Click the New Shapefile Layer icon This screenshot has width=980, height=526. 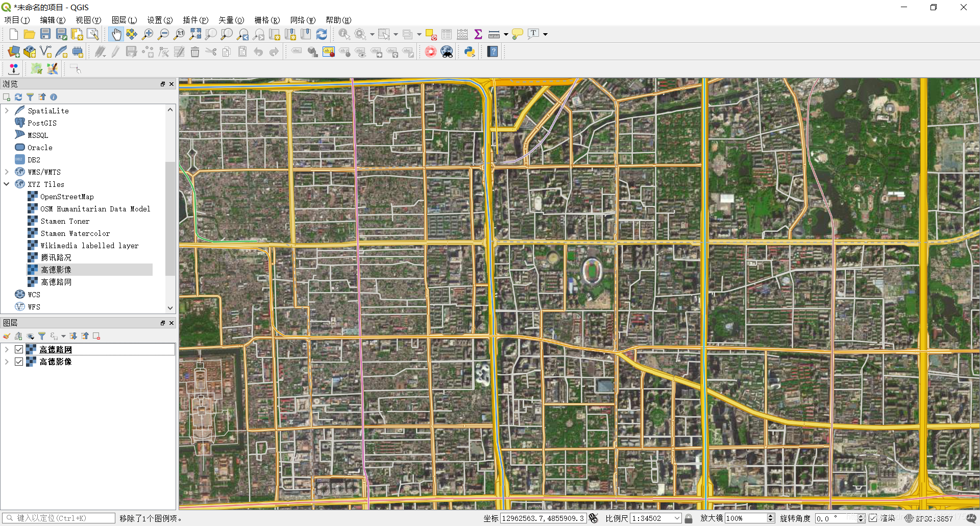tap(46, 52)
